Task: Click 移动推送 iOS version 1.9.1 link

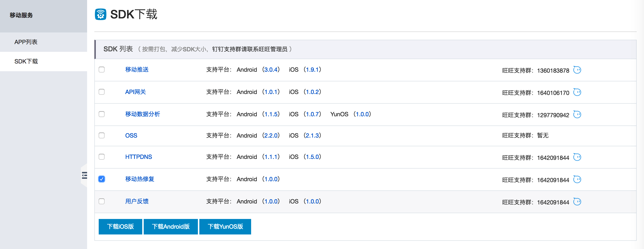Action: tap(312, 70)
